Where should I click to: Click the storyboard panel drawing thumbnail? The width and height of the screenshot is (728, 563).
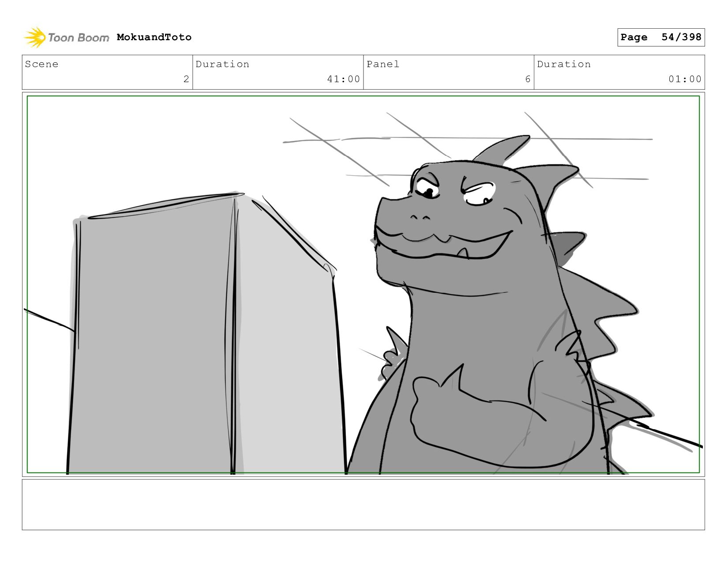(x=363, y=284)
